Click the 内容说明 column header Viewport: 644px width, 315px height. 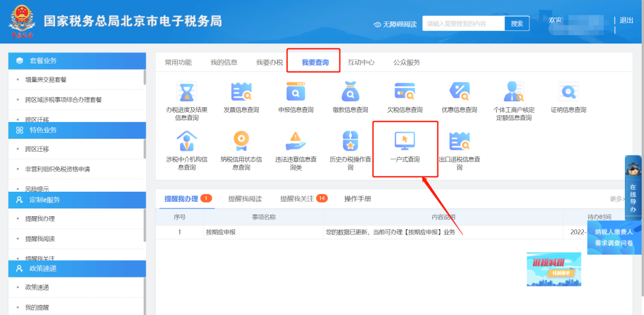point(444,217)
